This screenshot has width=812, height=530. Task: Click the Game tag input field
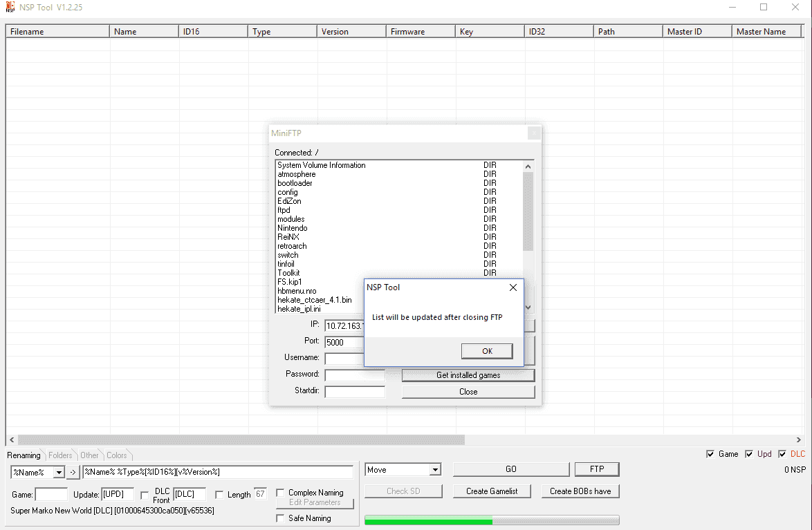coord(51,495)
